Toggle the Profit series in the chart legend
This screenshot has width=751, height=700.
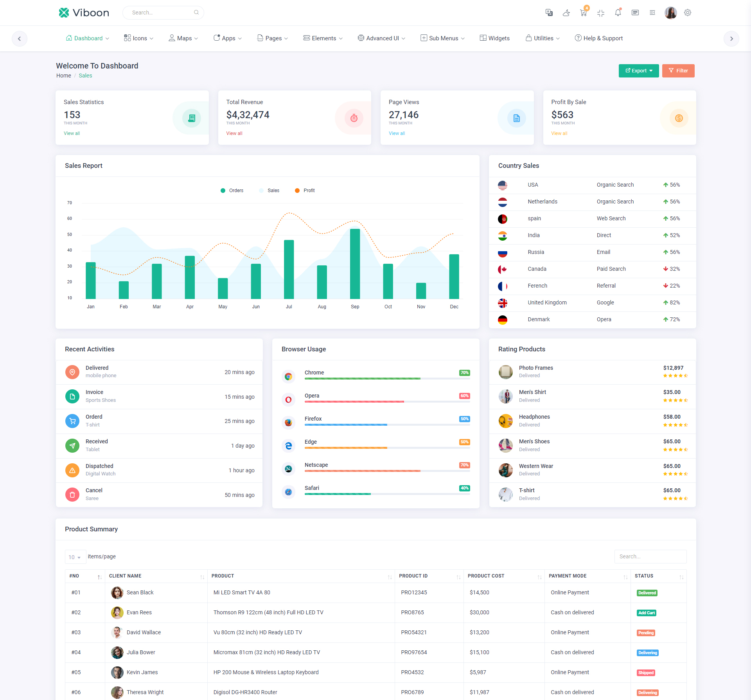(305, 191)
